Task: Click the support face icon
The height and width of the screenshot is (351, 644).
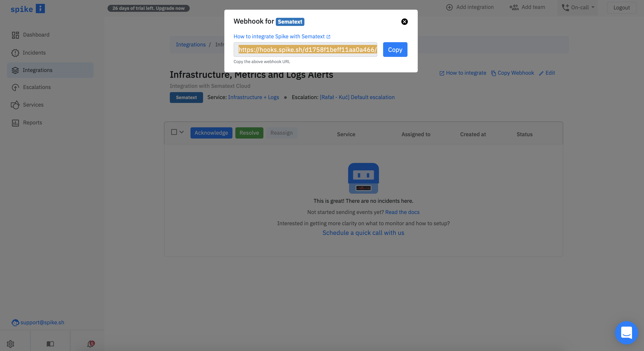Action: pyautogui.click(x=15, y=323)
